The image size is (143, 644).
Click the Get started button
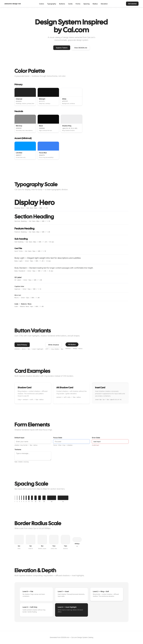pyautogui.click(x=132, y=4)
